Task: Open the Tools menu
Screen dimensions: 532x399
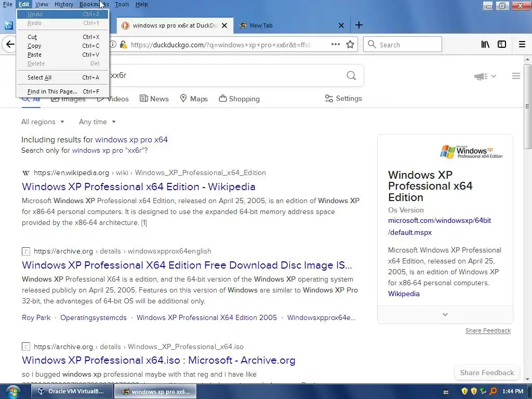Action: (122, 4)
